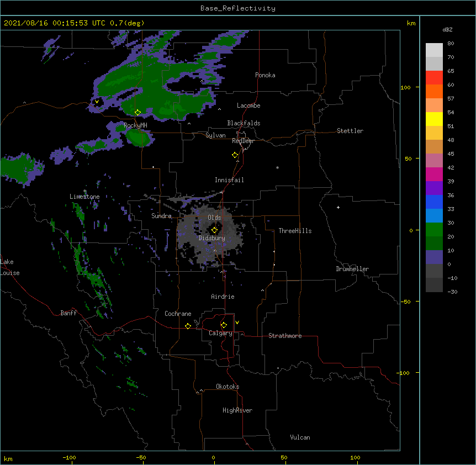
Task: Select the deep orange swatch below 60 dBZ
Action: pos(434,91)
